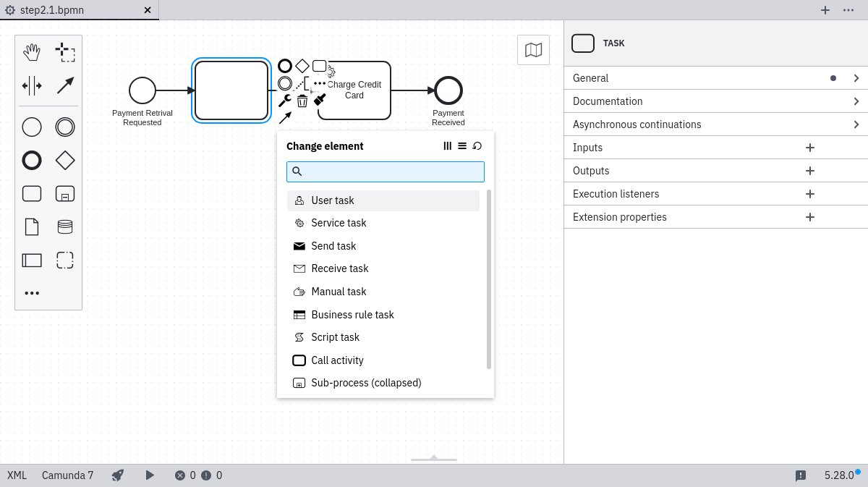The height and width of the screenshot is (487, 868).
Task: Open Extension properties section header
Action: click(716, 217)
